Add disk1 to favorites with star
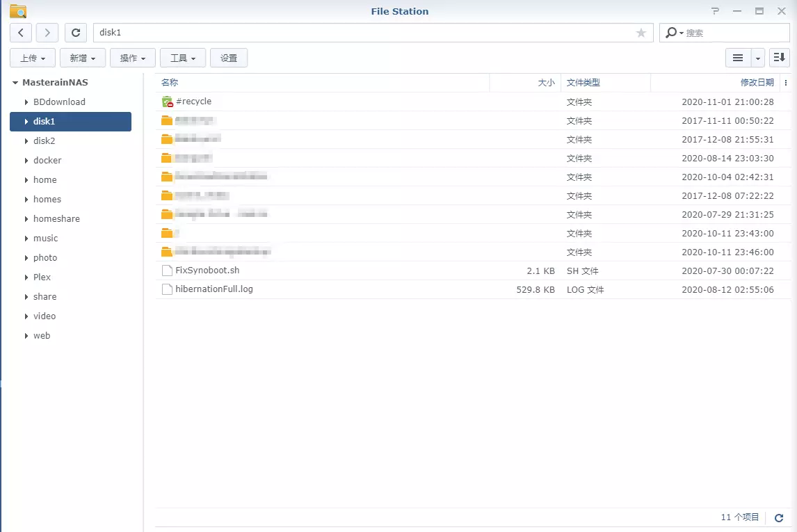The image size is (797, 532). [641, 33]
